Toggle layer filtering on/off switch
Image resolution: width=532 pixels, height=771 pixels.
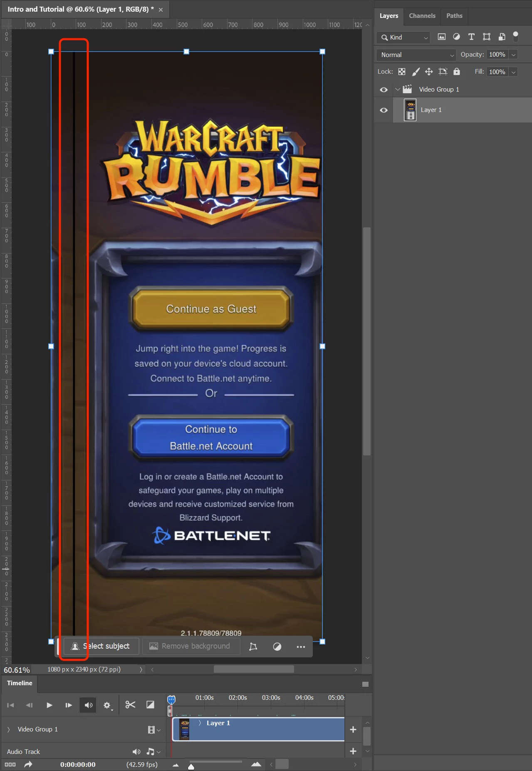coord(516,37)
